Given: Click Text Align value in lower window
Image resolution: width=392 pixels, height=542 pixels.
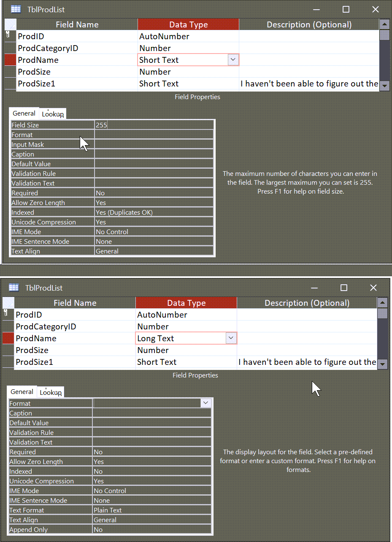Looking at the screenshot, I should click(152, 520).
